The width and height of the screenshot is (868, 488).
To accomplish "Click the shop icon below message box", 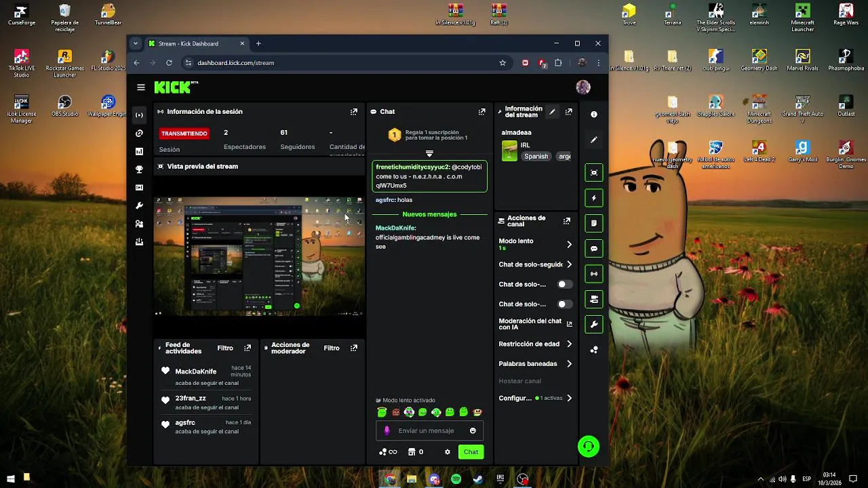I will (x=411, y=452).
